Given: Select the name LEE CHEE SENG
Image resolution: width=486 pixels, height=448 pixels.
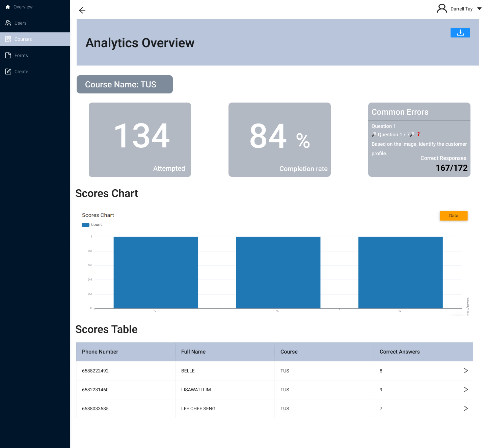Looking at the screenshot, I should tap(198, 409).
